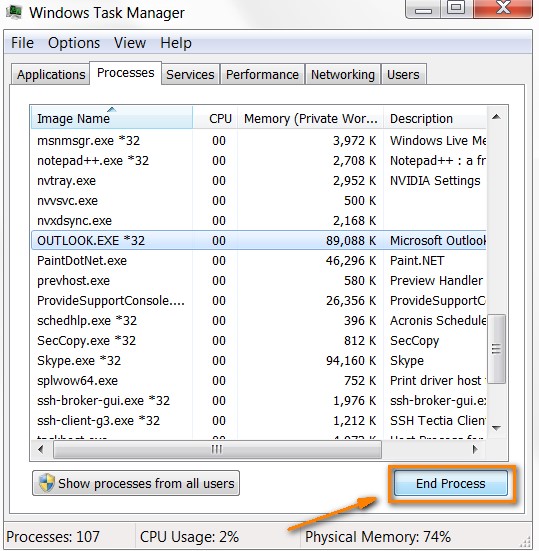The width and height of the screenshot is (539, 551).
Task: Click the vertical scrollbar up arrow
Action: pos(496,117)
